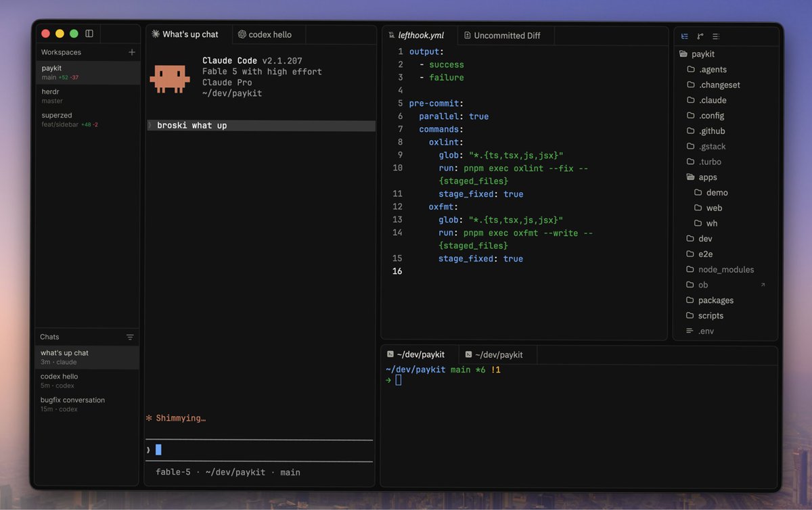Open the Chats filter icon
The image size is (812, 510).
coord(130,337)
